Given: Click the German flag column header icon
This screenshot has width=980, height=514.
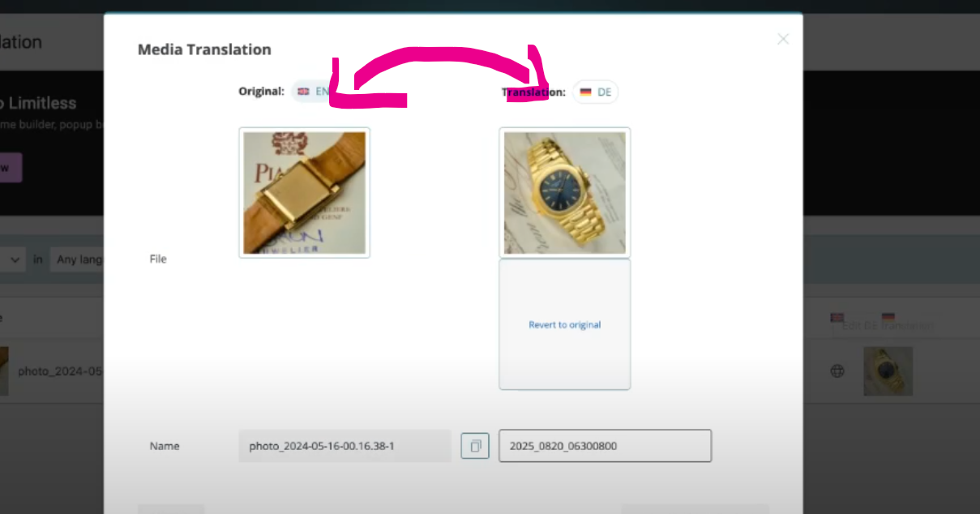Looking at the screenshot, I should [888, 317].
